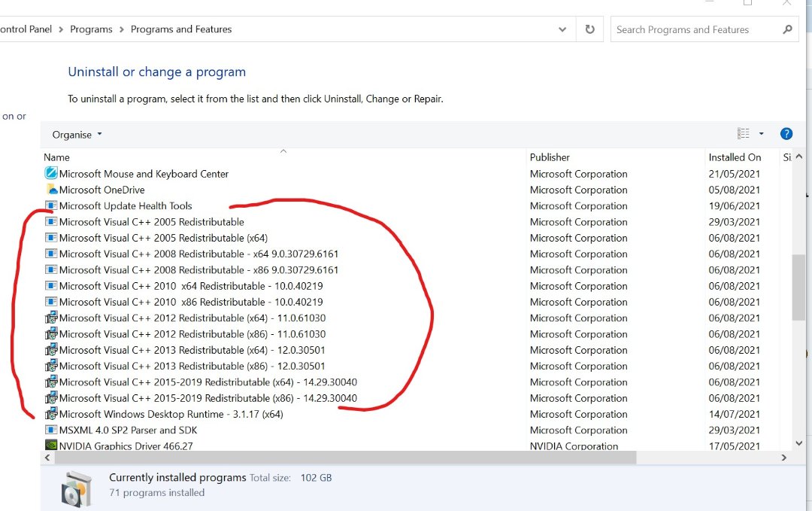Click icon of Visual C++ 2015-2019 Redistributable (x64)
The image size is (812, 511).
click(51, 382)
